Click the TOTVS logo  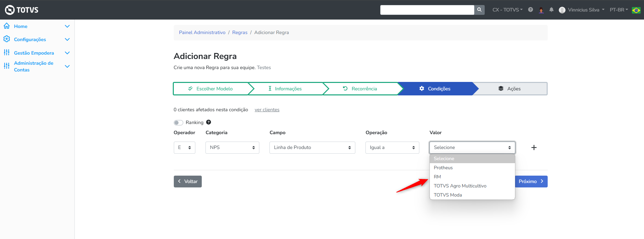pos(22,10)
